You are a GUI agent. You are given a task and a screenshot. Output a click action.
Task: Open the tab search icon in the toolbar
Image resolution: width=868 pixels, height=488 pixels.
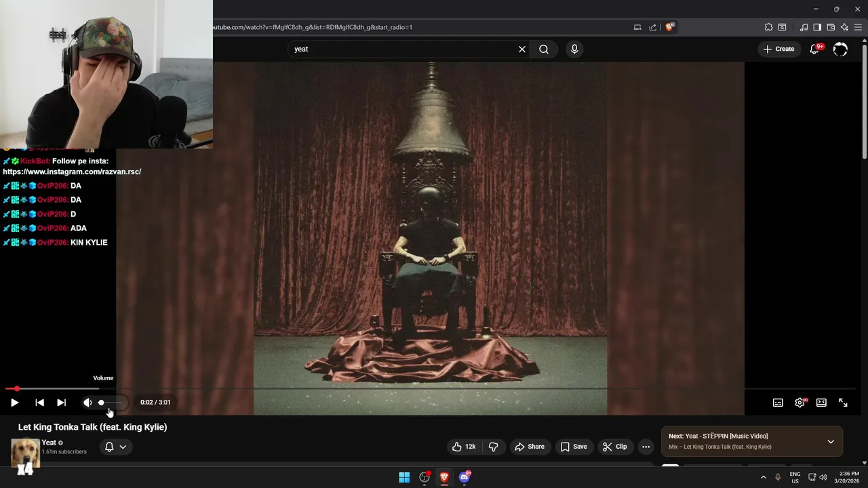pyautogui.click(x=782, y=27)
